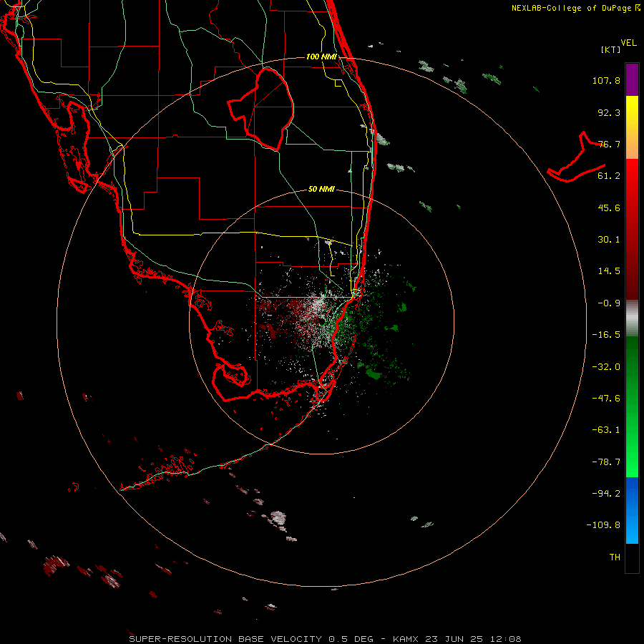The image size is (644, 644).
Task: Click the 61.2 velocity scale value
Action: [609, 176]
